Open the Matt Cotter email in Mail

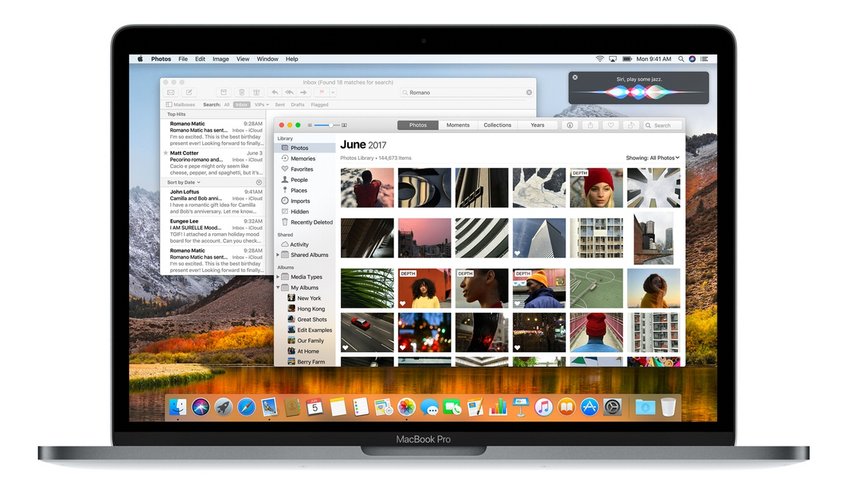point(214,163)
